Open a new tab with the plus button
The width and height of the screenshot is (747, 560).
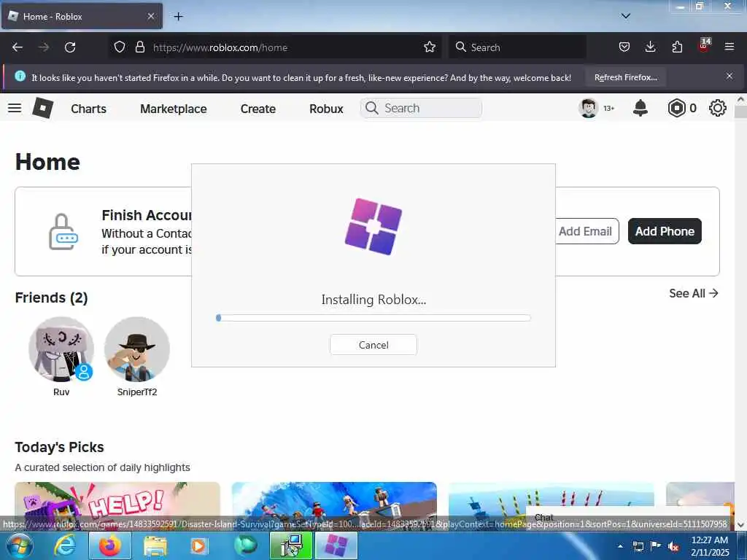(178, 17)
